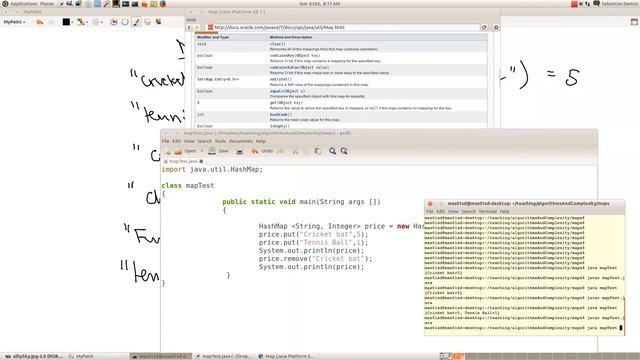Click the MyPaint brush settings gear icon

point(96,22)
